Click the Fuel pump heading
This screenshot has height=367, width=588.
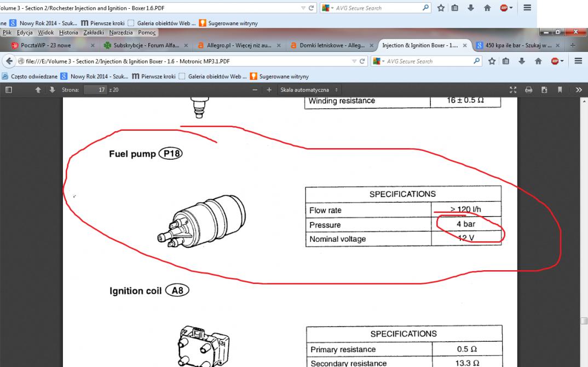click(132, 154)
